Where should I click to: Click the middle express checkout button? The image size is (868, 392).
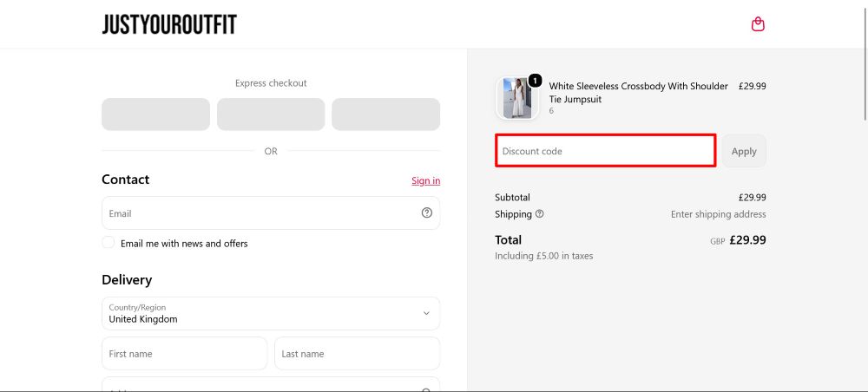(x=271, y=114)
